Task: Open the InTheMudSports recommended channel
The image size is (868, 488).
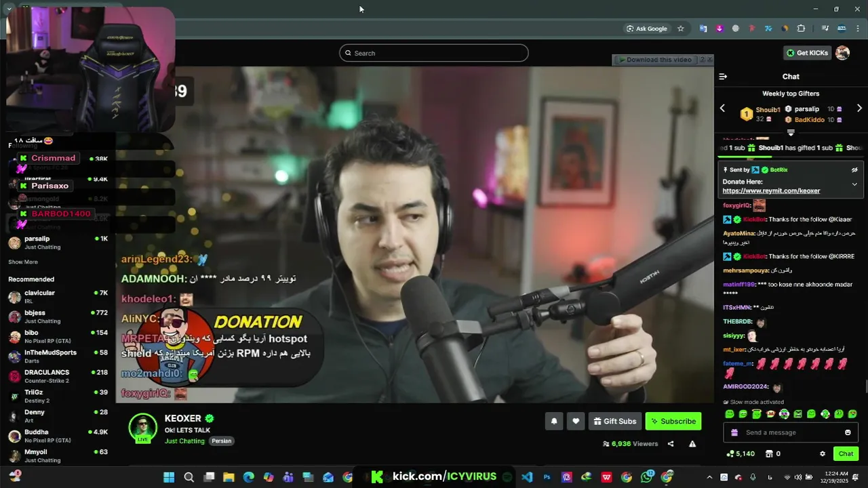Action: point(58,356)
